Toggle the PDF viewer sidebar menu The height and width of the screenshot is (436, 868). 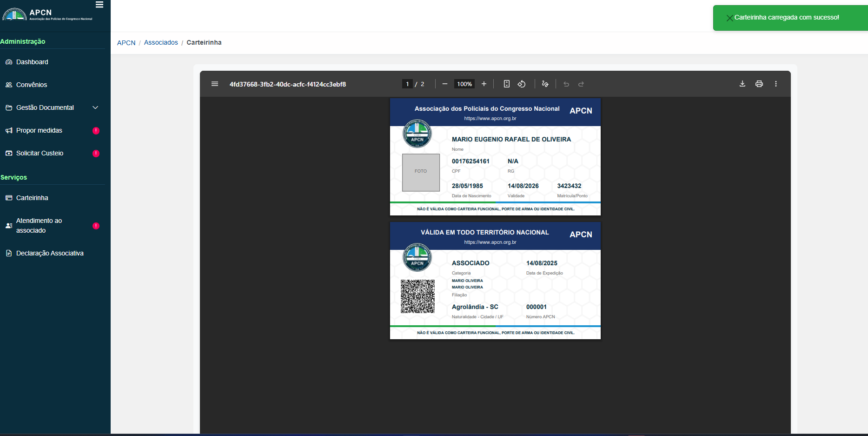215,84
